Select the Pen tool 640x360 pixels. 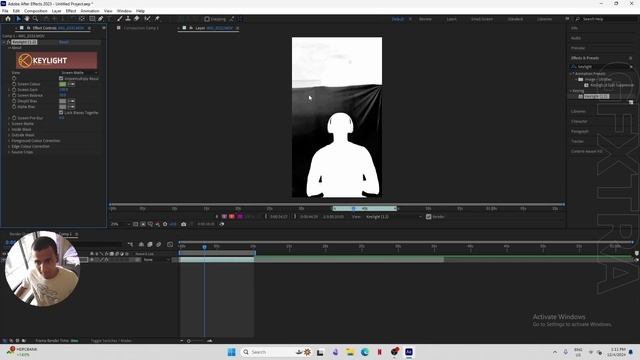click(x=101, y=19)
